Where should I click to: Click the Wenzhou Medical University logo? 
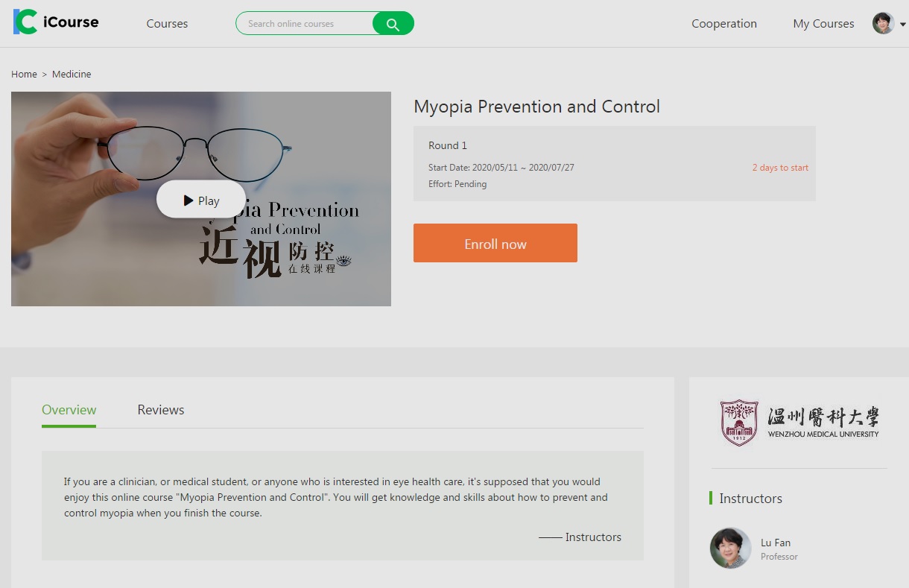click(x=799, y=423)
